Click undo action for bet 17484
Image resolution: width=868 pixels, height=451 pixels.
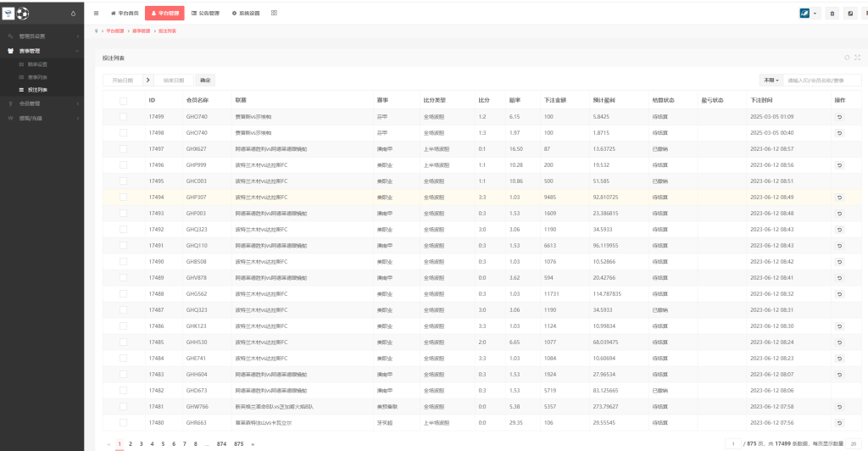click(x=839, y=358)
